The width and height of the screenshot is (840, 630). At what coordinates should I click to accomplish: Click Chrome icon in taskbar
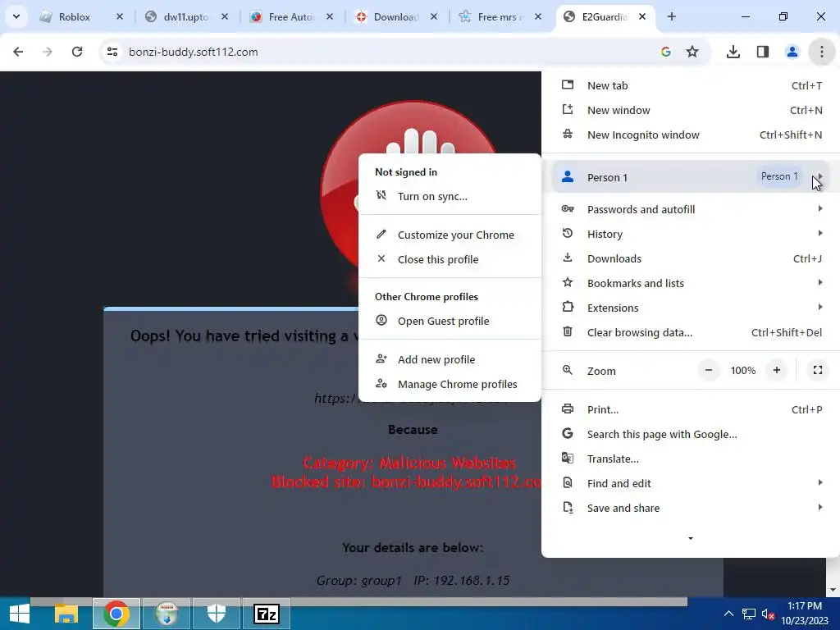(116, 614)
